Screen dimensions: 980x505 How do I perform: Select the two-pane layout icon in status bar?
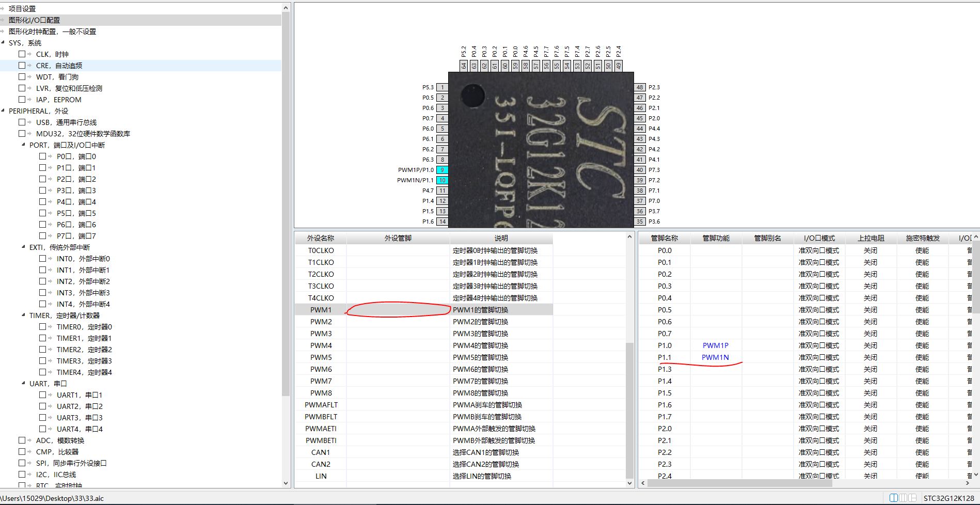(x=894, y=498)
